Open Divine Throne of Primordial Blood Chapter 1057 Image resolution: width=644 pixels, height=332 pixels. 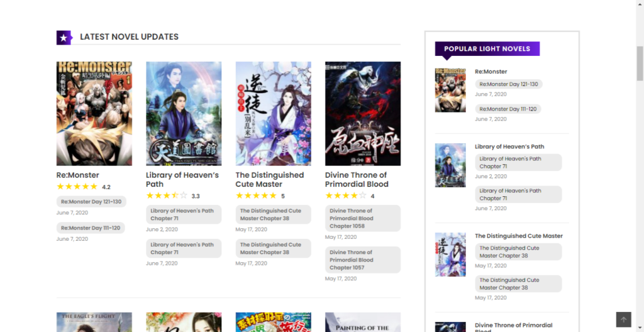363,260
